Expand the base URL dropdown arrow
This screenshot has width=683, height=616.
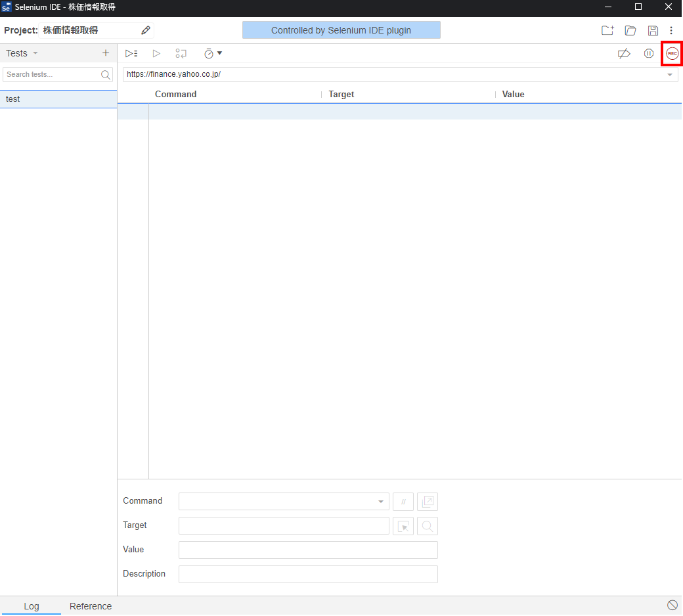(x=670, y=74)
